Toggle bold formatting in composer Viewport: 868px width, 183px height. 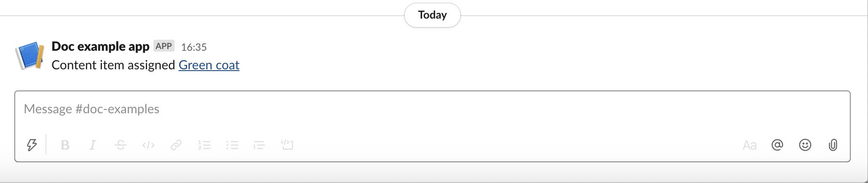65,145
